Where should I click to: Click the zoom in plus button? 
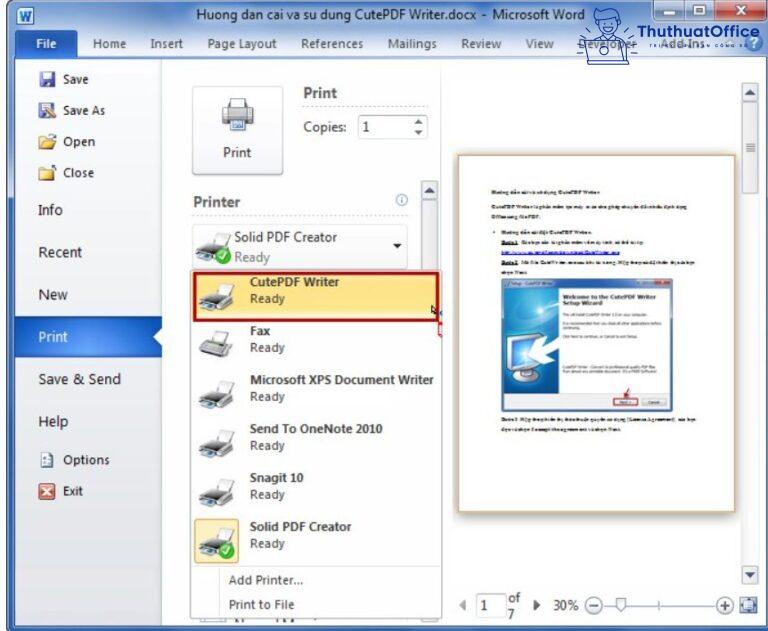pos(724,606)
